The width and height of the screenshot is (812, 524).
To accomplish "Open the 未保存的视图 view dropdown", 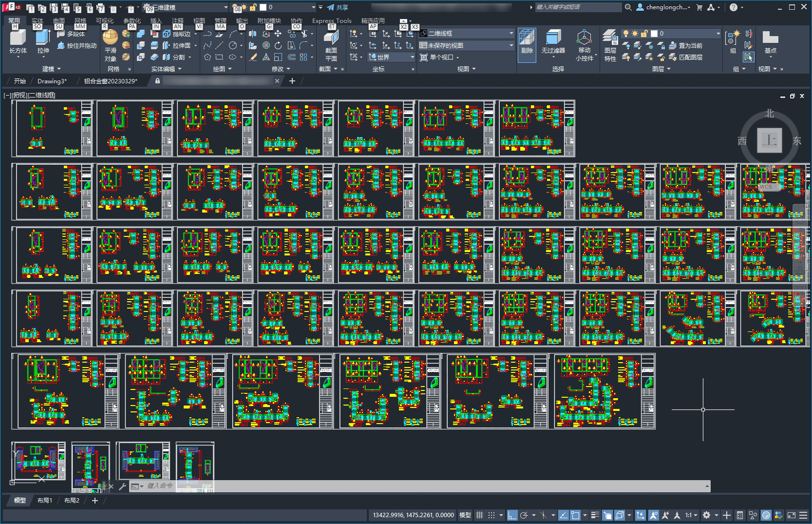I will [467, 45].
